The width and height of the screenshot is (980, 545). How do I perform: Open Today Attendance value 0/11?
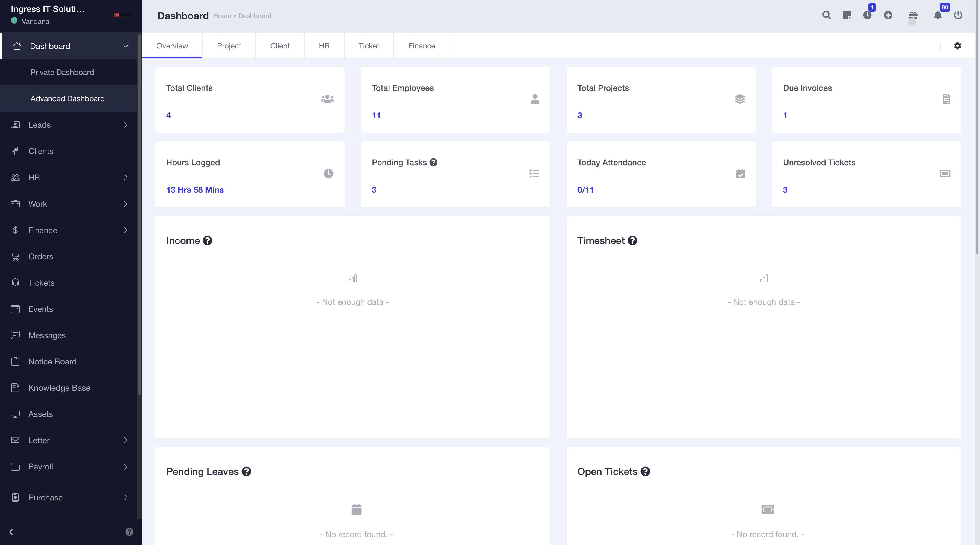(585, 190)
